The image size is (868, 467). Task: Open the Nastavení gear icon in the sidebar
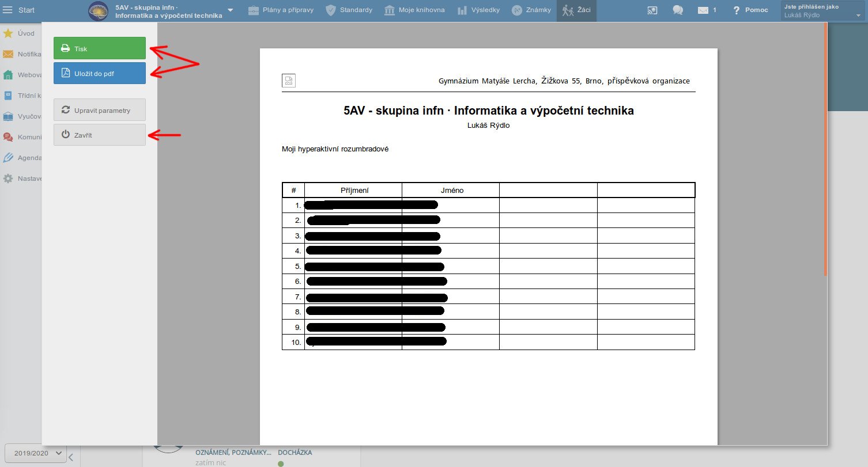pos(8,179)
